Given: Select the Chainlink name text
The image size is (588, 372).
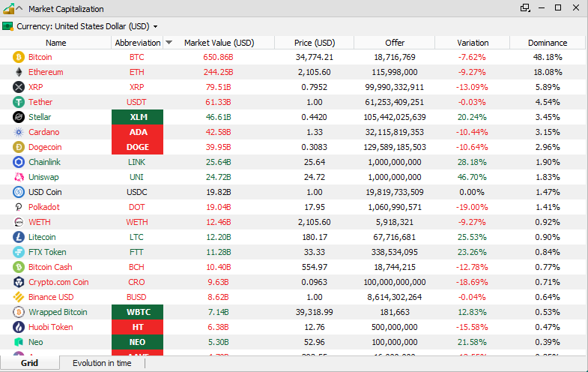Looking at the screenshot, I should click(x=45, y=162).
